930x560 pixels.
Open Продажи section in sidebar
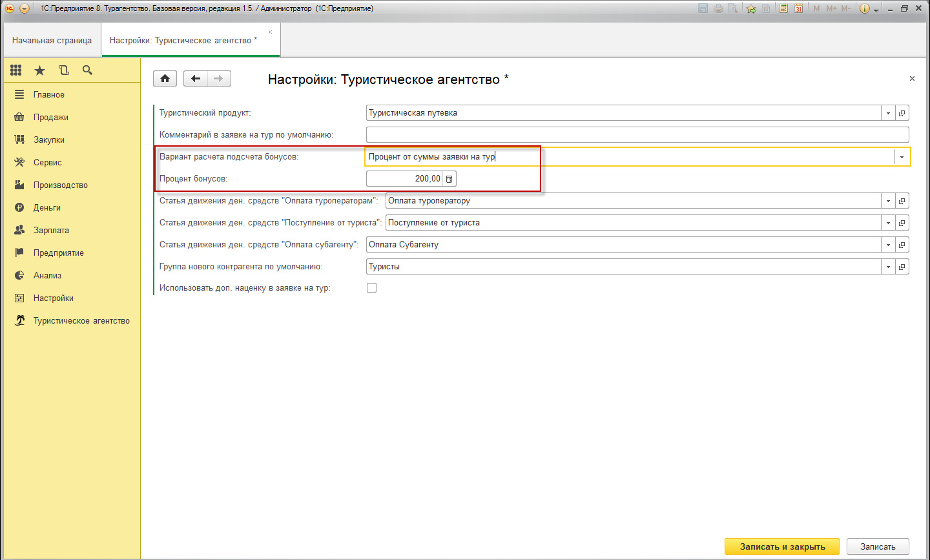coord(72,118)
